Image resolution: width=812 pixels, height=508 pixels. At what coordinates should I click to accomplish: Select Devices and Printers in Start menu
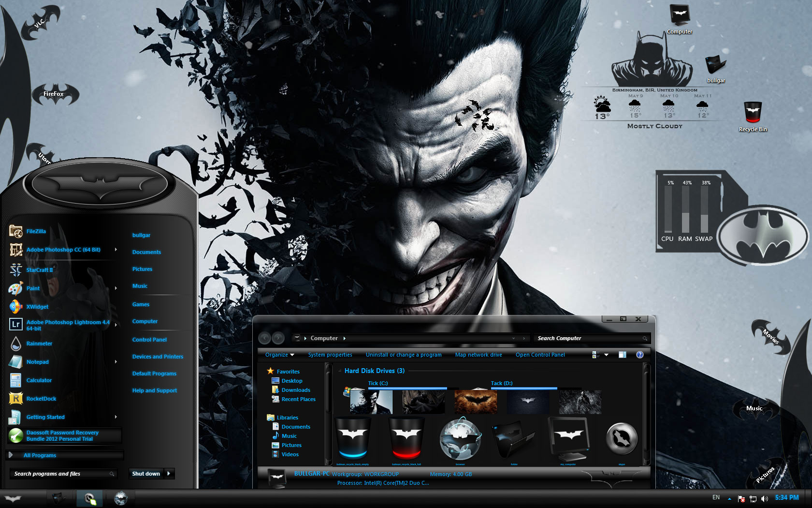158,357
